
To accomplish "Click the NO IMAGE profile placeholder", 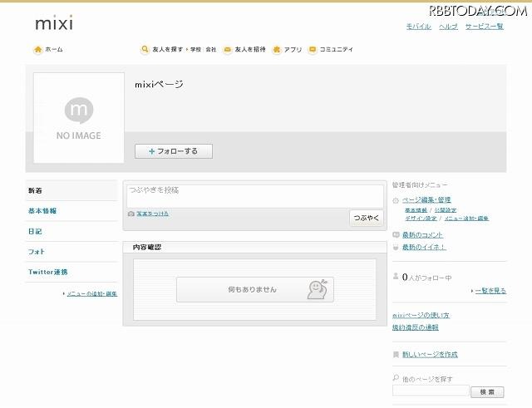I will pos(79,118).
